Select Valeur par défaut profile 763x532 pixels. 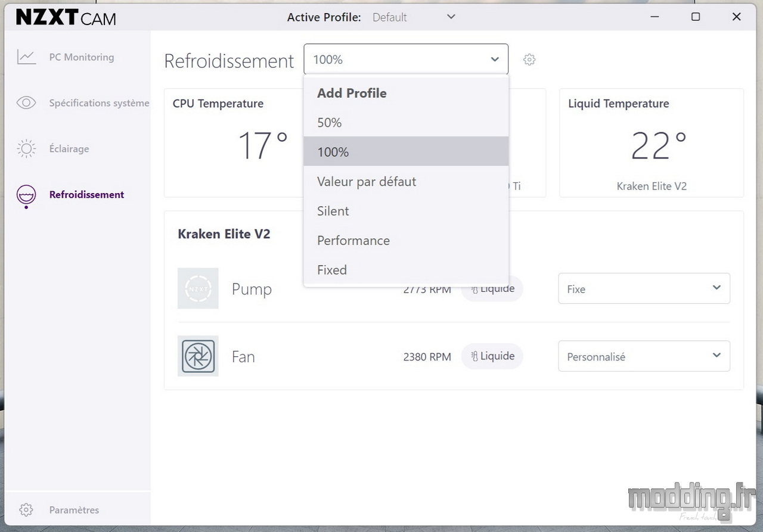406,181
